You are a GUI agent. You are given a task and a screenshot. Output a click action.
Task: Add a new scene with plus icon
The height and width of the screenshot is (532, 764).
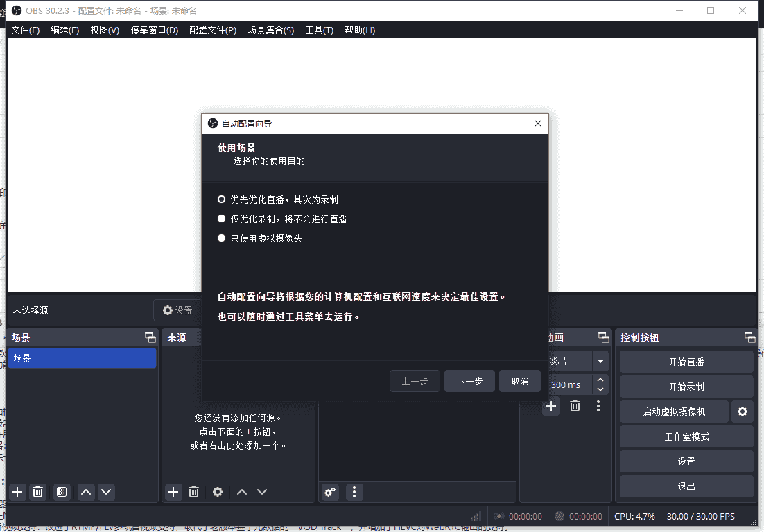[18, 492]
